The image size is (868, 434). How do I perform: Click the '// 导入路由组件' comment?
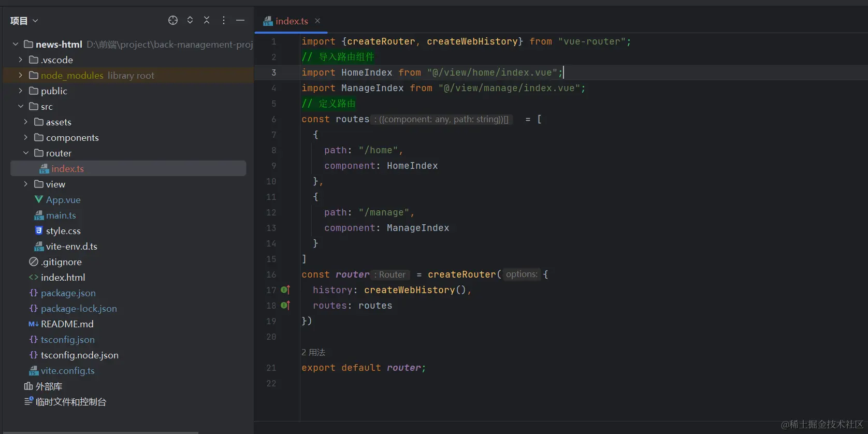[x=338, y=57]
